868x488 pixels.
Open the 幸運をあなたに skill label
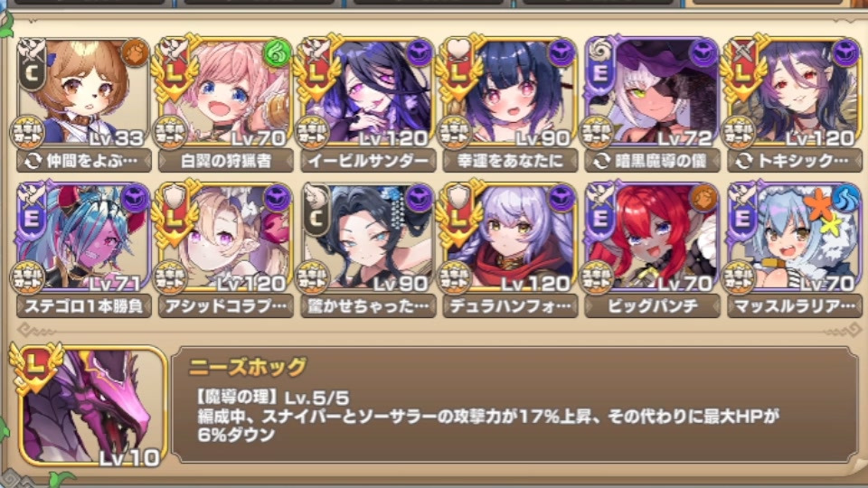tap(510, 161)
